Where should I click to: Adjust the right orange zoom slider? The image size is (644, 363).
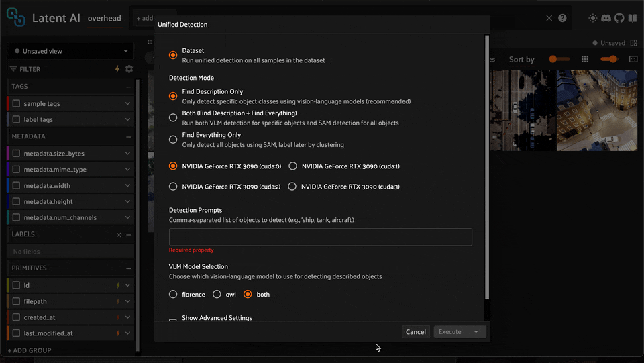tap(609, 59)
